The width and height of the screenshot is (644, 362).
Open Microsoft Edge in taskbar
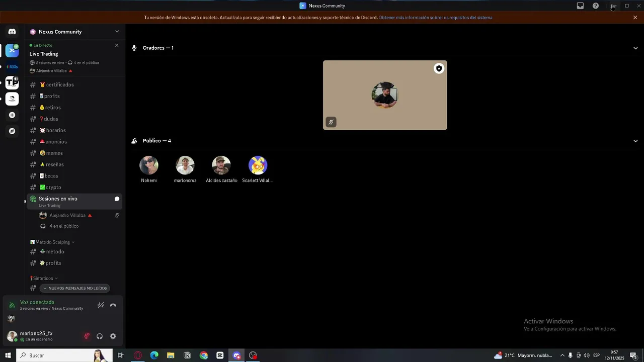click(x=154, y=355)
